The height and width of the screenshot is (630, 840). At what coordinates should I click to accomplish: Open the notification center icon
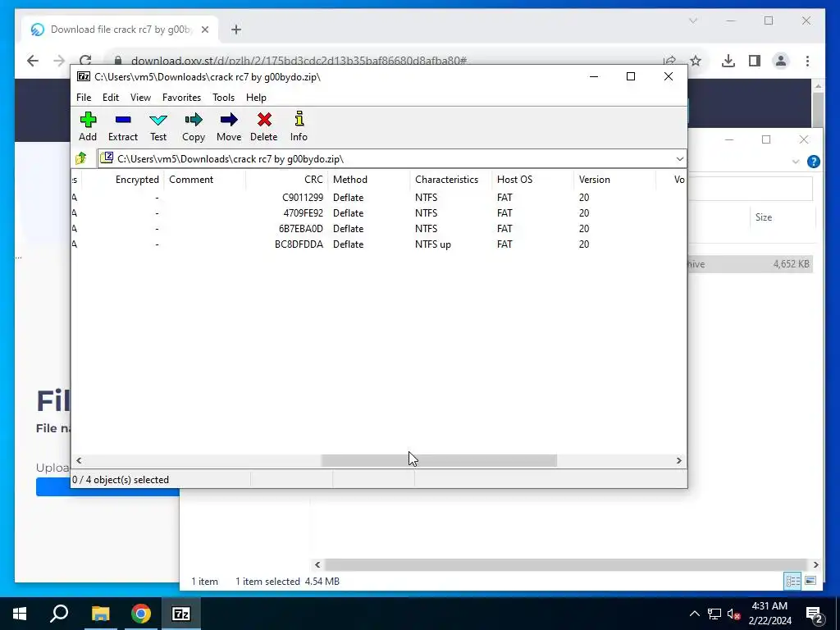pos(815,614)
